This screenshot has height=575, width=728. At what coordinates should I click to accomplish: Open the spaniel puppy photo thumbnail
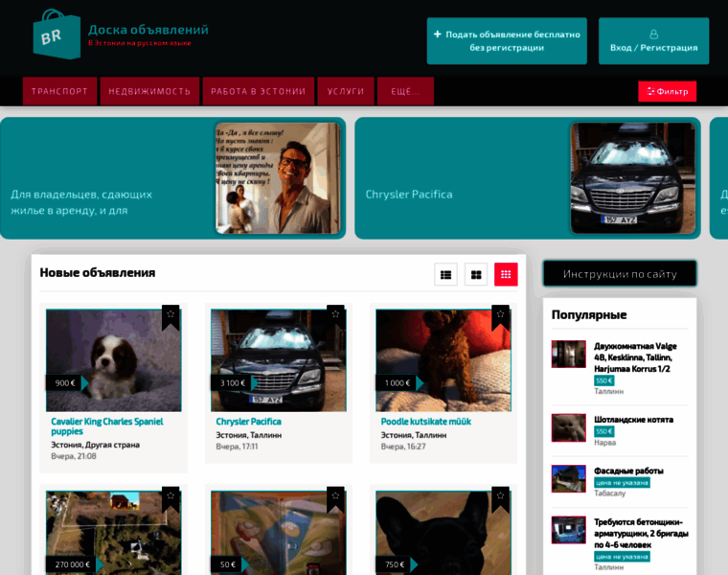click(x=114, y=360)
